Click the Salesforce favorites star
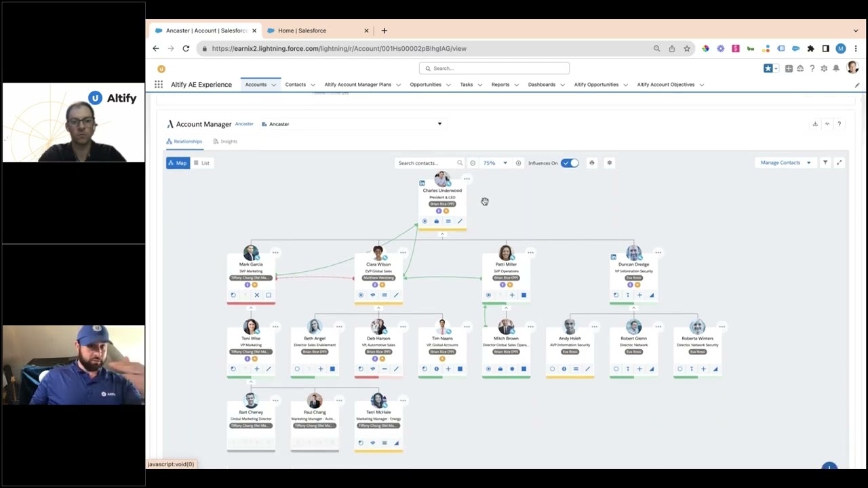The height and width of the screenshot is (488, 868). tap(768, 68)
